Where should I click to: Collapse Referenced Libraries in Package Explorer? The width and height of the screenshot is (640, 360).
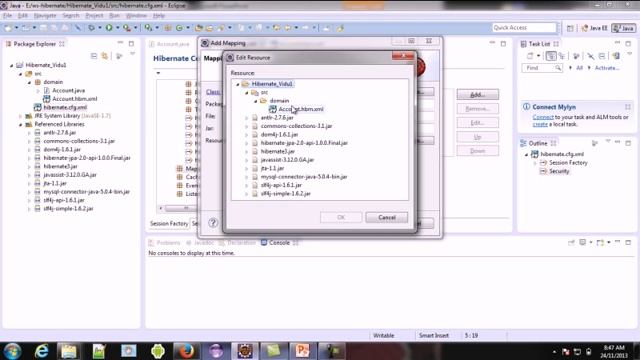click(x=20, y=124)
